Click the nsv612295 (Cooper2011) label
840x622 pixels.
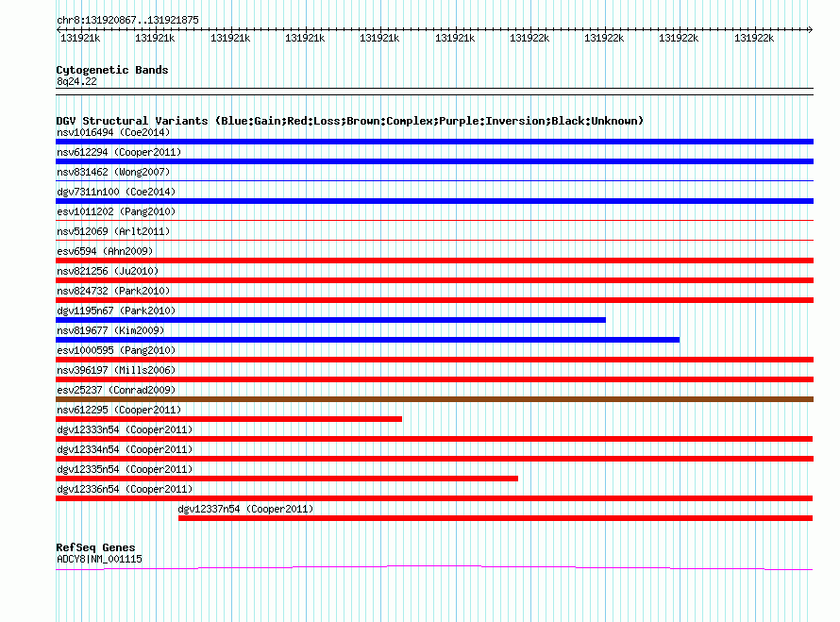[x=119, y=410]
